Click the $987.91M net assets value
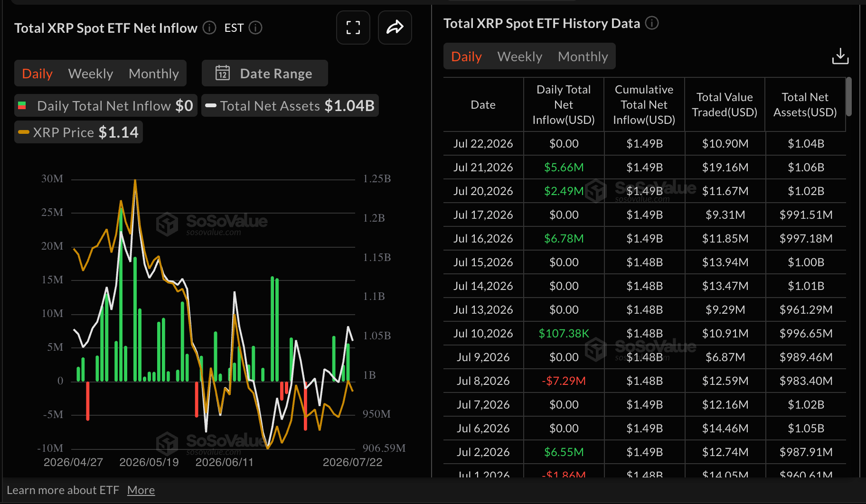Image resolution: width=866 pixels, height=504 pixels. [x=806, y=452]
